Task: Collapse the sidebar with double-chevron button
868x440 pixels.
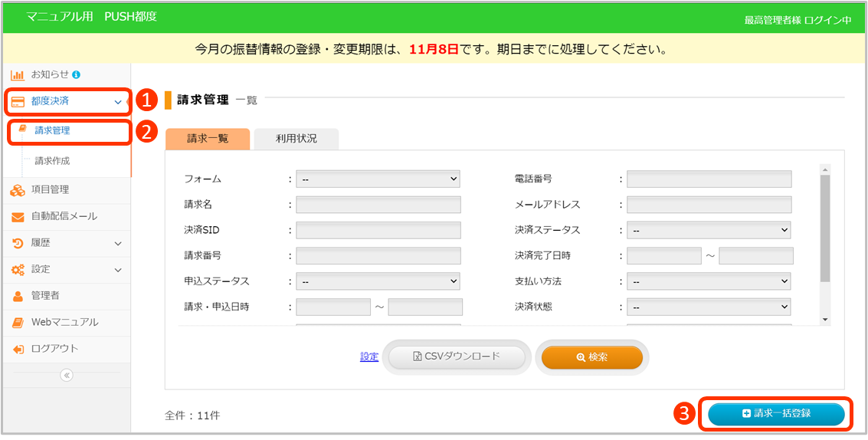Action: tap(67, 376)
